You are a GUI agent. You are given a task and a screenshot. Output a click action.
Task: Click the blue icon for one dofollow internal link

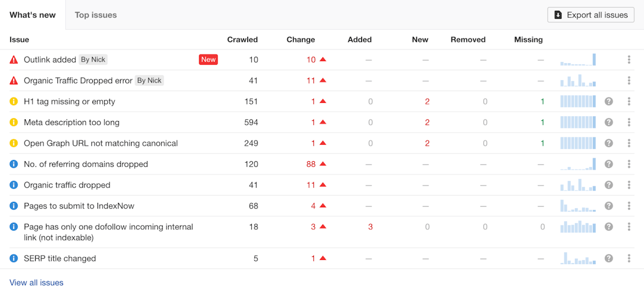tap(14, 227)
